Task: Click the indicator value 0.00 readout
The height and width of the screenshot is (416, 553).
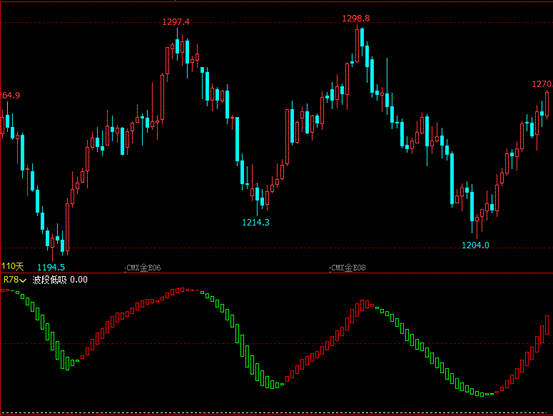Action: coord(79,280)
